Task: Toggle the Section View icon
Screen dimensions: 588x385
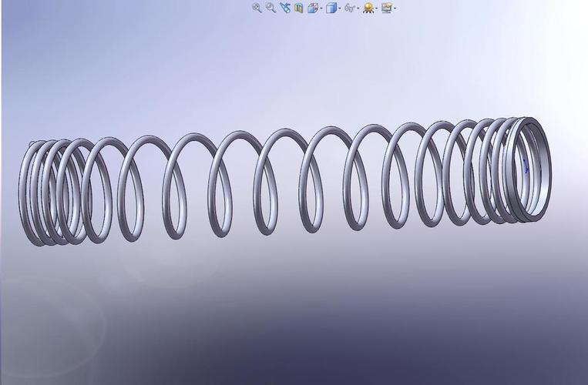Action: [x=298, y=8]
